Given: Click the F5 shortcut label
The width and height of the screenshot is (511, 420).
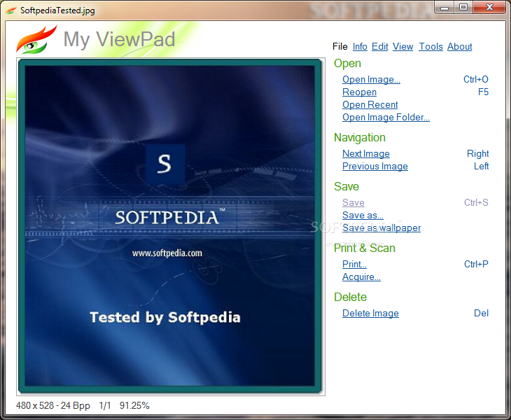Looking at the screenshot, I should (483, 92).
